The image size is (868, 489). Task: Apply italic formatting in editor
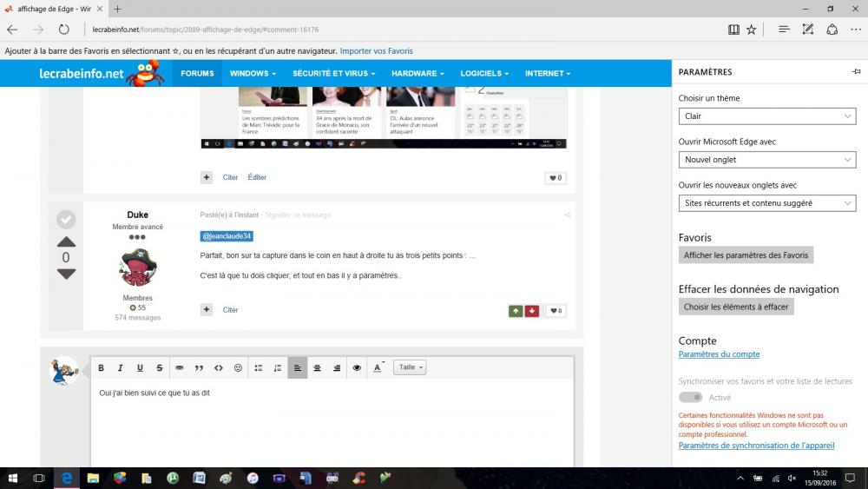pos(120,367)
